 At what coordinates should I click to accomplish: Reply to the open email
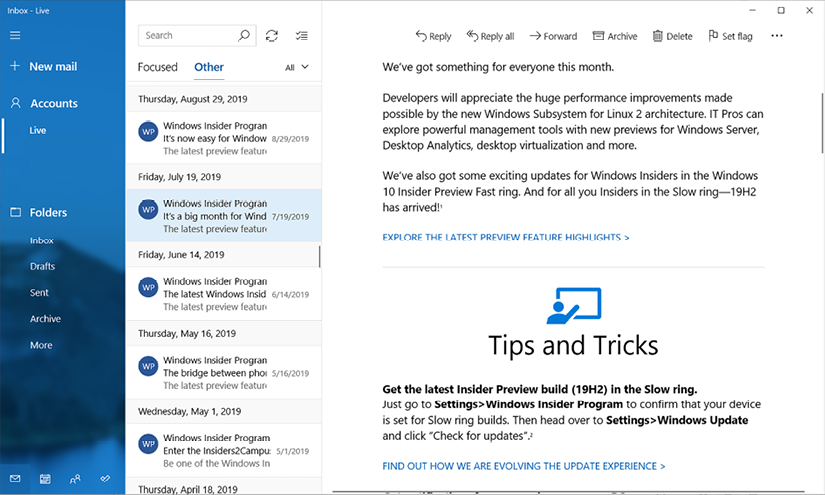(433, 36)
